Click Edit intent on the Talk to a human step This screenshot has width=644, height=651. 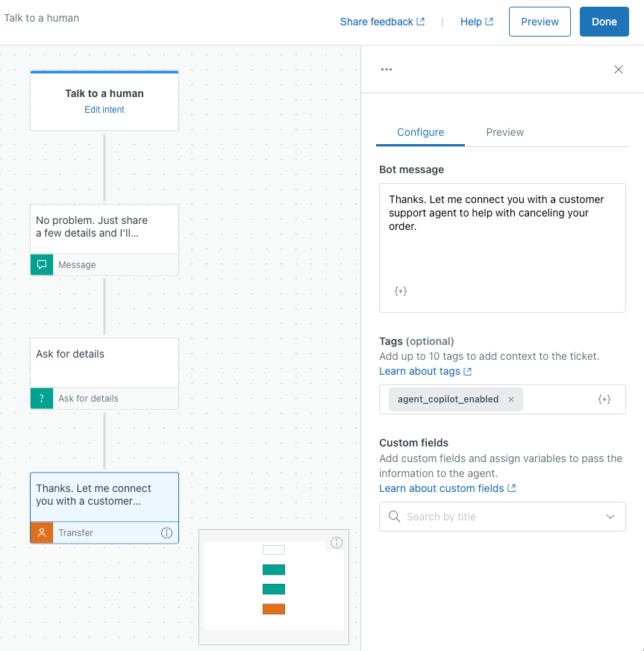tap(104, 109)
